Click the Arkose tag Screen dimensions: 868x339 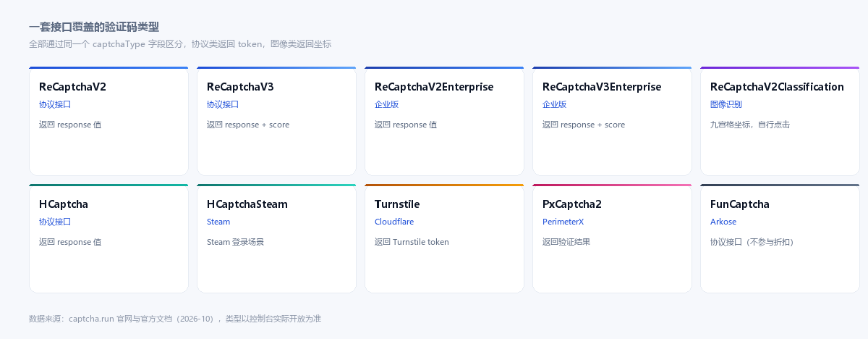click(x=723, y=222)
